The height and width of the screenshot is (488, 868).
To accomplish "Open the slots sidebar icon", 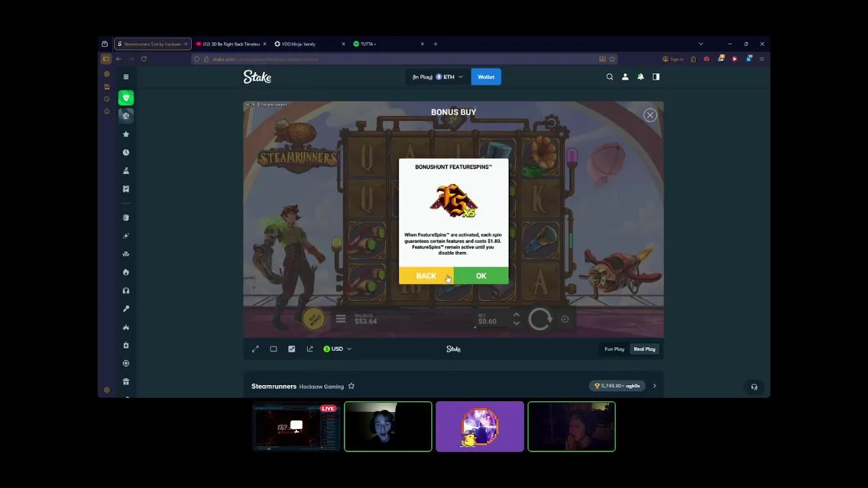I will point(125,254).
